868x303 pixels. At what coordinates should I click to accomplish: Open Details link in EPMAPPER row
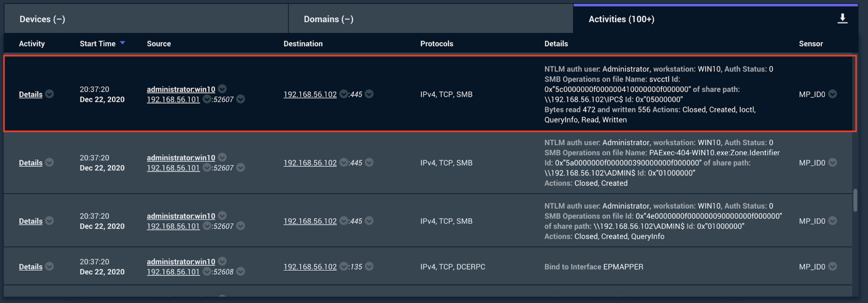click(31, 267)
